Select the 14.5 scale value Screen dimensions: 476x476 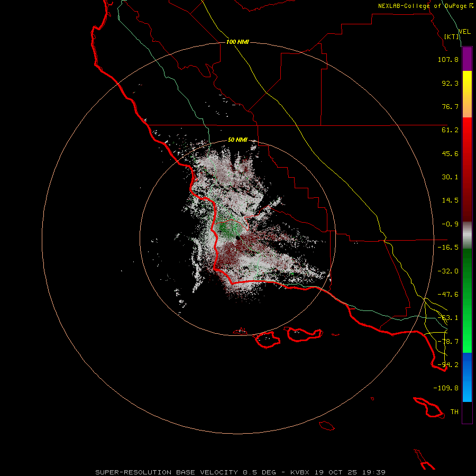[x=450, y=200]
